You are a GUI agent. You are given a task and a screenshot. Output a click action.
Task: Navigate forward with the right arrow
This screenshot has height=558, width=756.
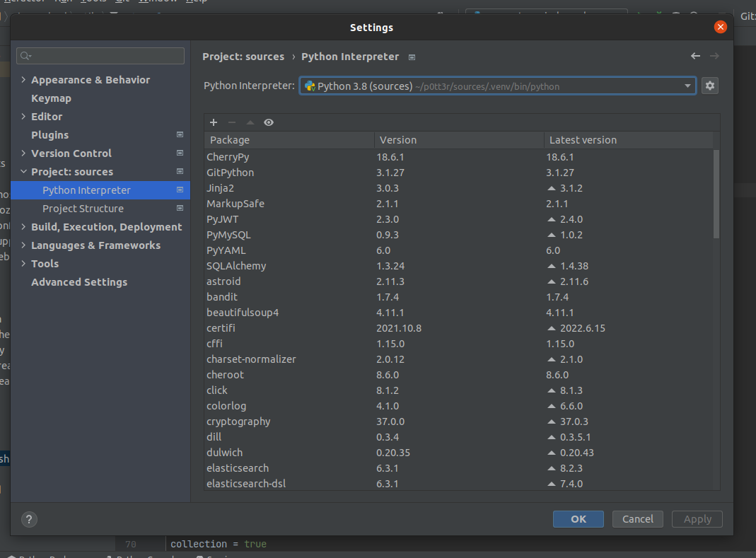714,56
